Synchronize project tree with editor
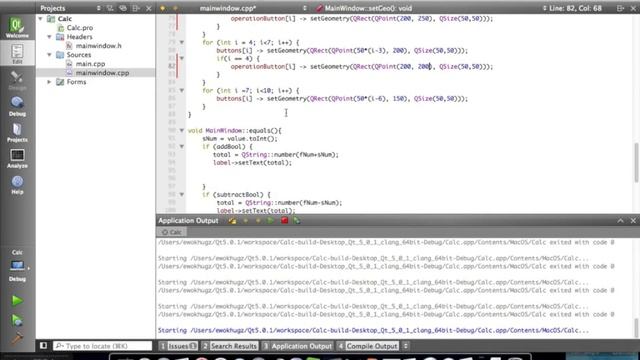The image size is (640, 360). [x=123, y=8]
